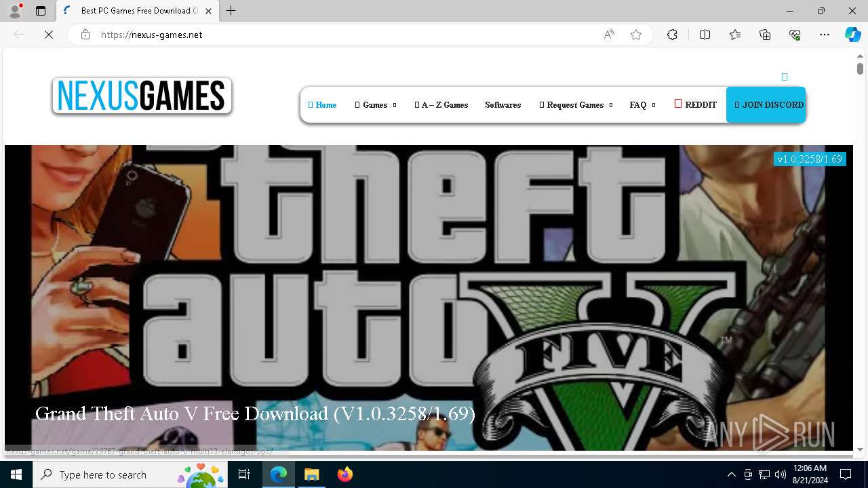Stop loading the page
Viewport: 868px width, 488px height.
coord(49,35)
